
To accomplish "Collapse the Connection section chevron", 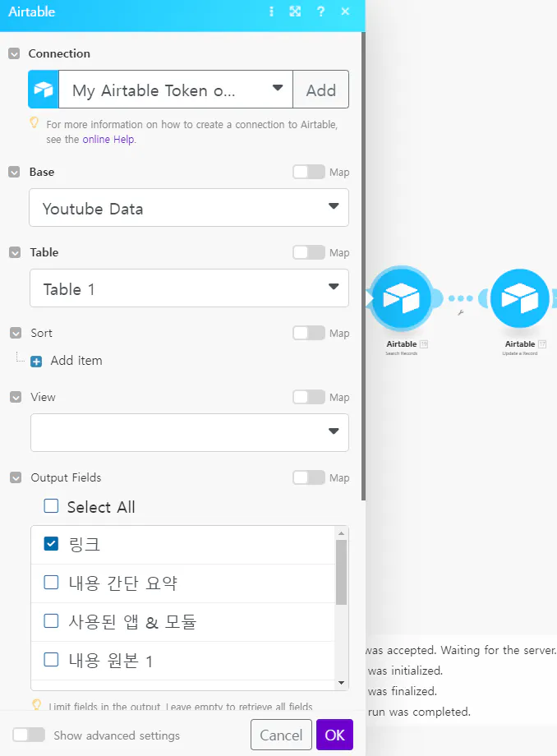I will [14, 53].
